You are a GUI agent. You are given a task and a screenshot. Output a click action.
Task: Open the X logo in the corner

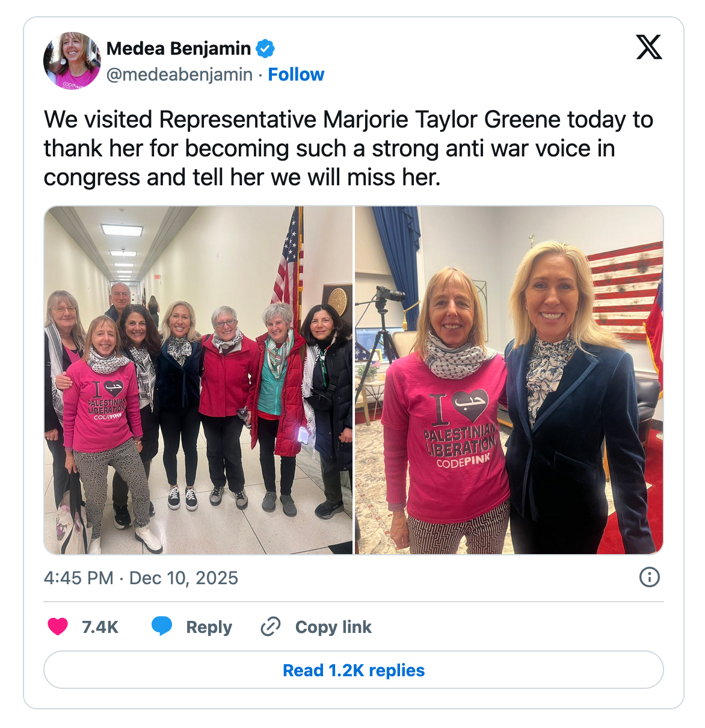[x=649, y=47]
